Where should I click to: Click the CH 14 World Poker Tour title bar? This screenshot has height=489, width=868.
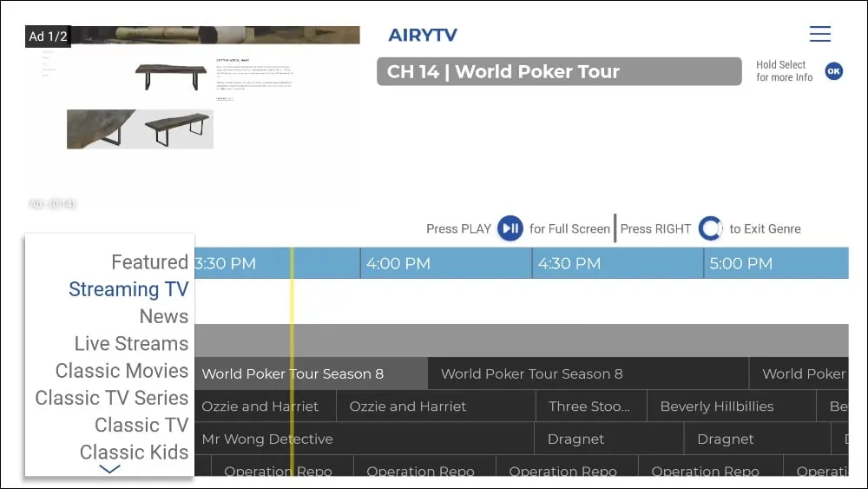coord(559,71)
